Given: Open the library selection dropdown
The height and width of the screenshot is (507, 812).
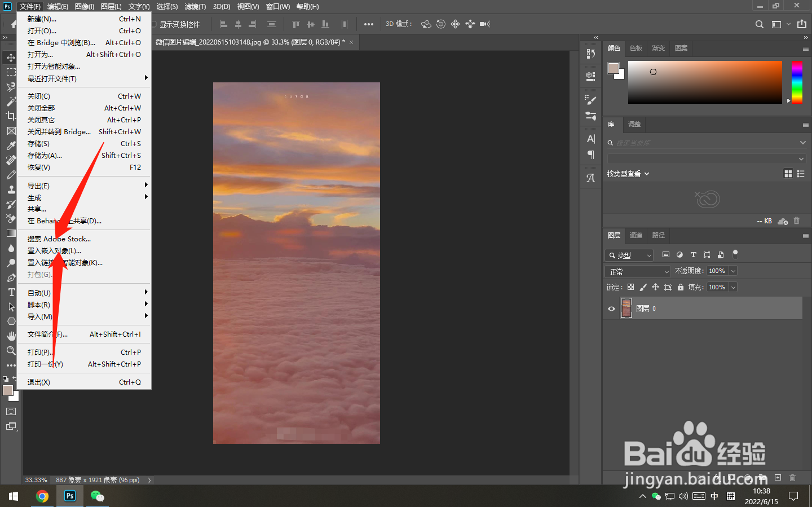Looking at the screenshot, I should 707,158.
